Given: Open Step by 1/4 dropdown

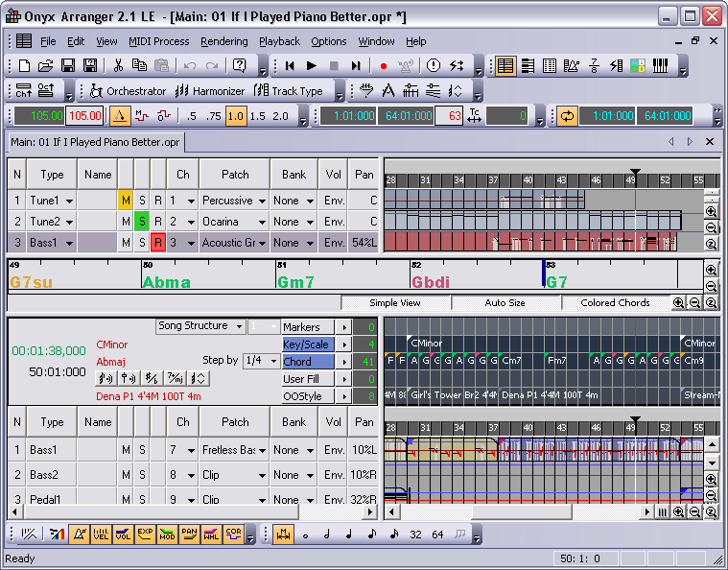Looking at the screenshot, I should pyautogui.click(x=273, y=361).
